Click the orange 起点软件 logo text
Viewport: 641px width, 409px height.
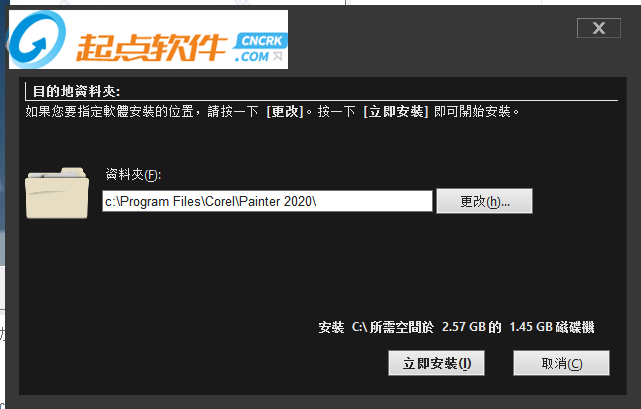click(151, 47)
